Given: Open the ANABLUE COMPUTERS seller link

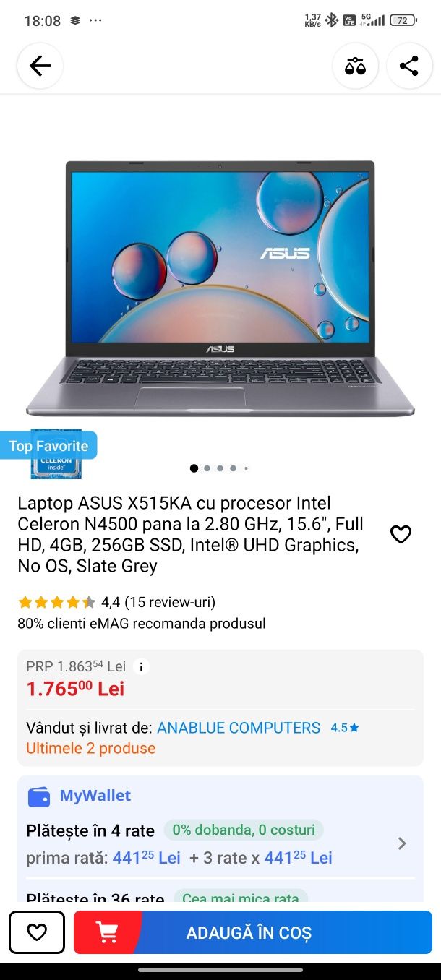Looking at the screenshot, I should click(x=239, y=728).
